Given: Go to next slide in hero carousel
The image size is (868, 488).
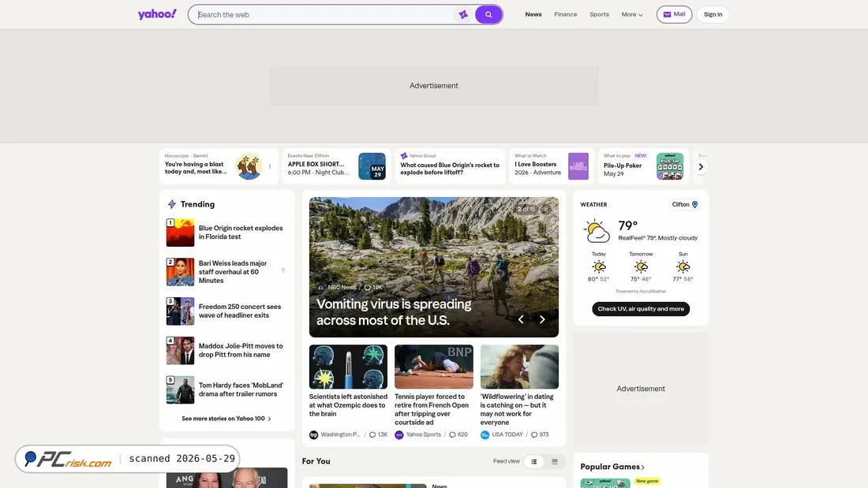Looking at the screenshot, I should click(542, 319).
